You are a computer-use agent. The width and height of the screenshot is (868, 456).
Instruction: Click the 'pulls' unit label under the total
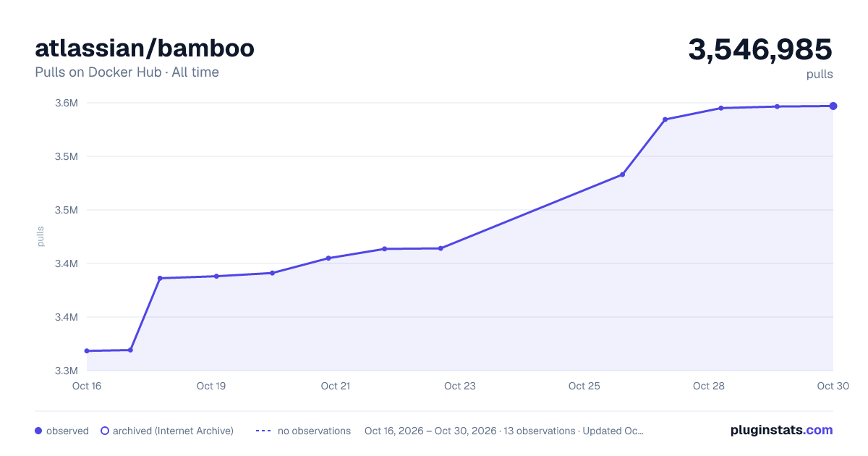pos(820,74)
